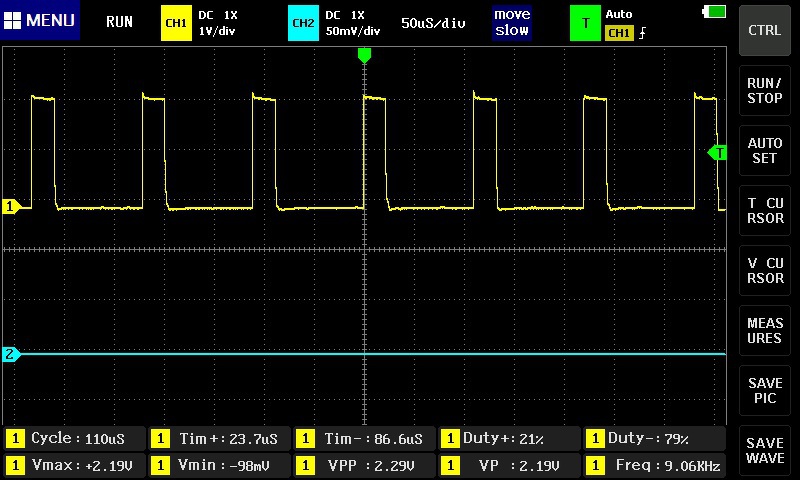Image resolution: width=800 pixels, height=480 pixels.
Task: Change the Auto trigger mode
Action: click(x=619, y=14)
